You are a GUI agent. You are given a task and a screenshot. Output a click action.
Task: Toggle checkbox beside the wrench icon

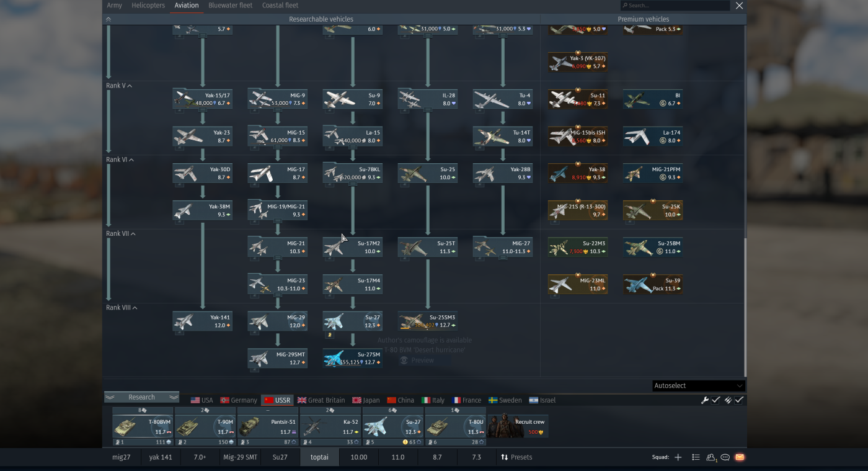(x=716, y=400)
